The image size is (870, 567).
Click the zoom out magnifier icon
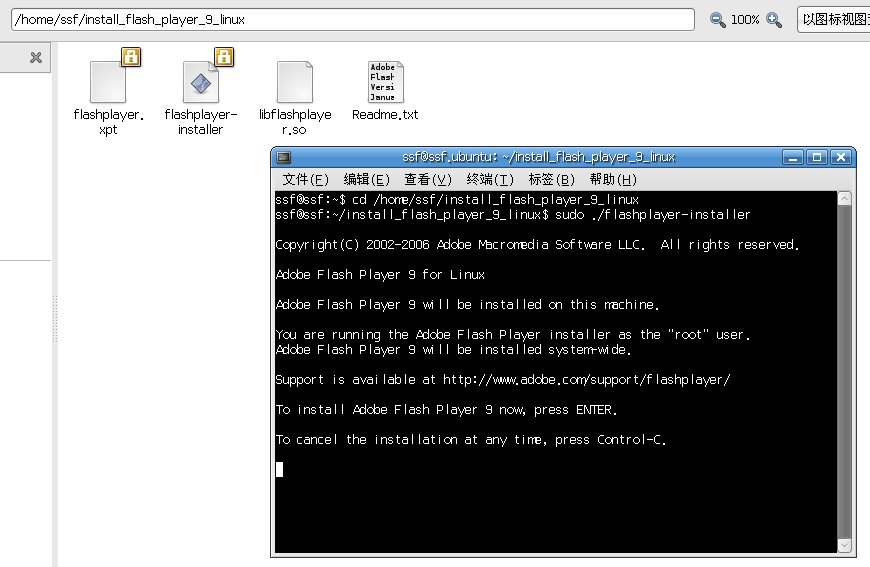[717, 20]
